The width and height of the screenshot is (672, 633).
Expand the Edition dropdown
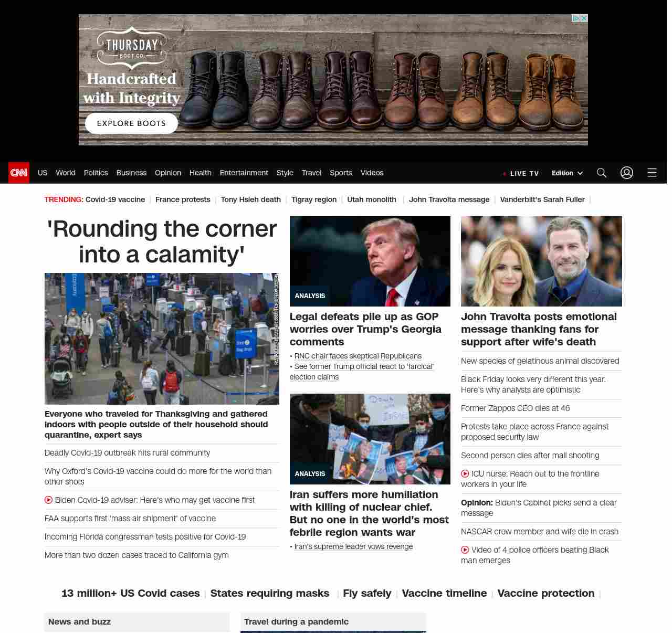(567, 173)
